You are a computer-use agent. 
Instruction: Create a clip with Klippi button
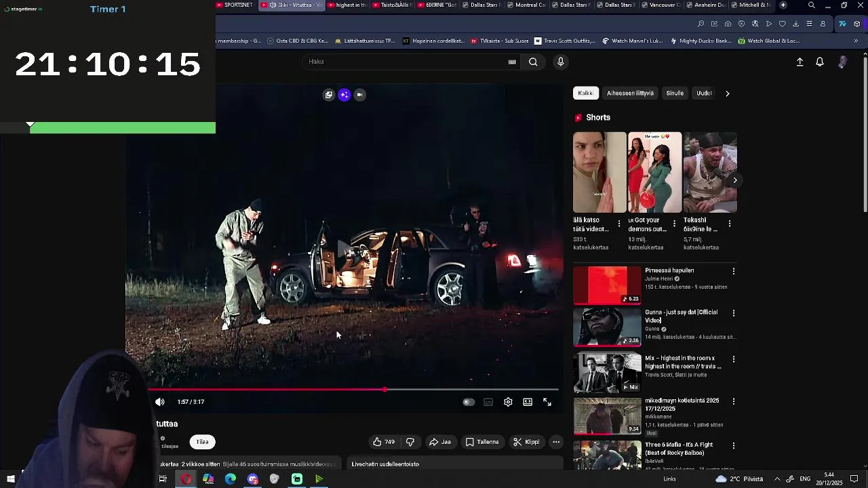click(x=526, y=442)
